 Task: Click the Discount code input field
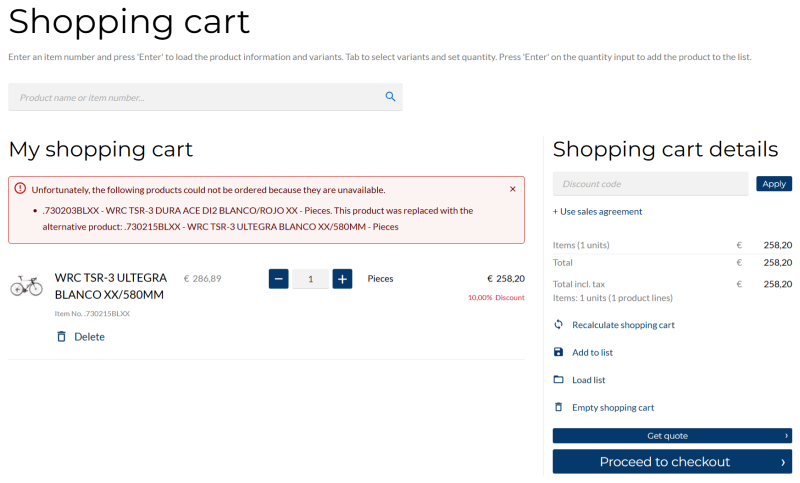point(650,184)
